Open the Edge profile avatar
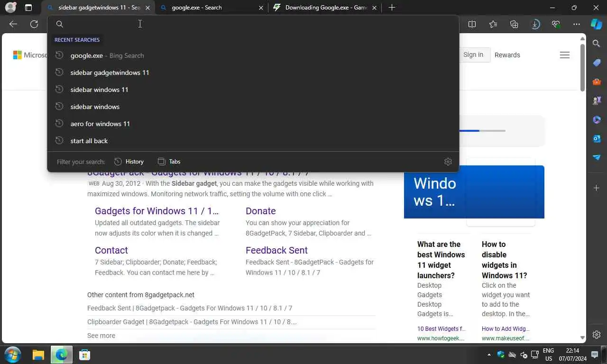This screenshot has height=364, width=607. [x=10, y=8]
